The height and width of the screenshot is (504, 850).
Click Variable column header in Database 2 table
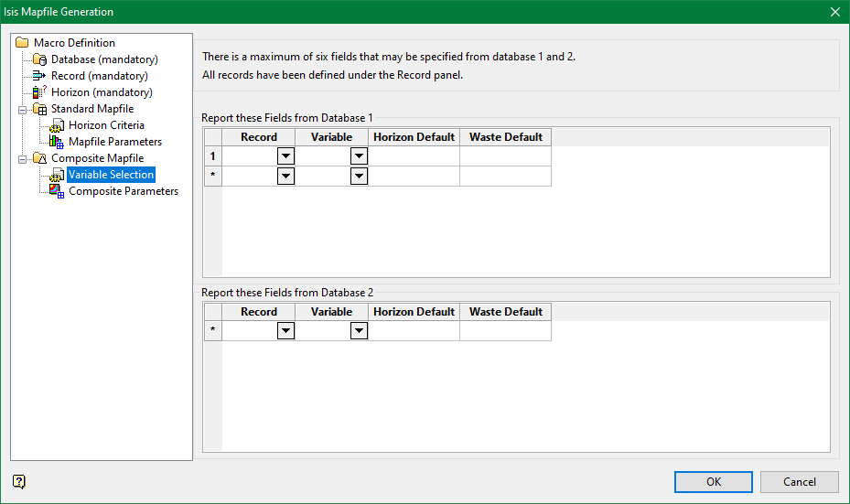click(332, 312)
